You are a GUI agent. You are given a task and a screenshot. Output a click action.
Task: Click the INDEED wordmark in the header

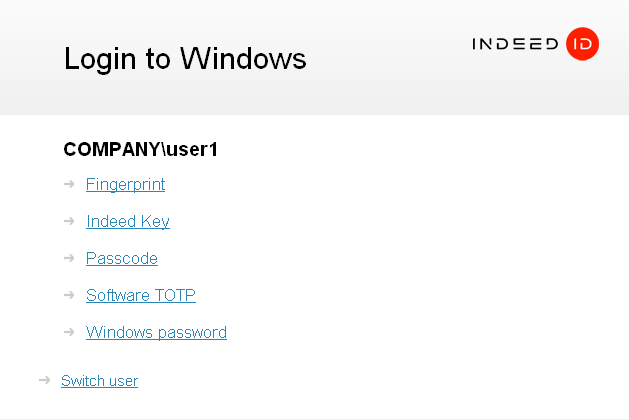pyautogui.click(x=515, y=44)
